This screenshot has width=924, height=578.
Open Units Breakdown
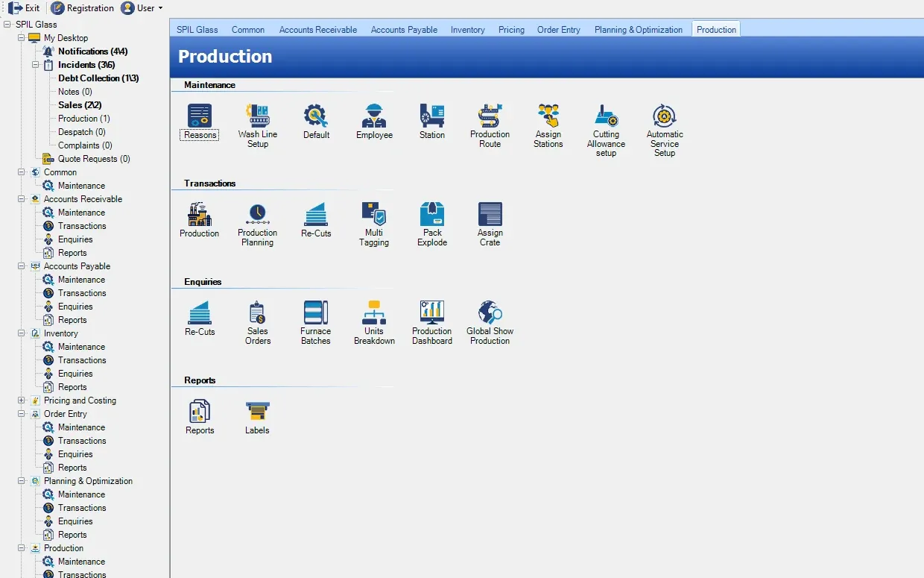374,323
